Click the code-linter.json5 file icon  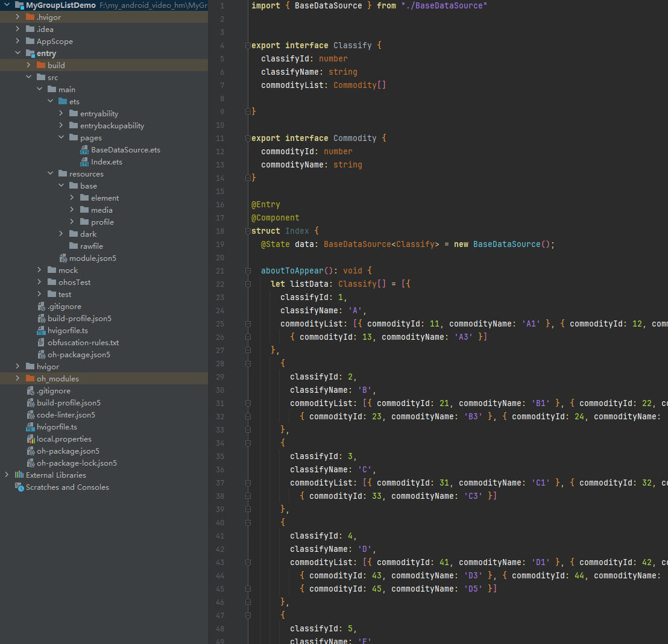pos(30,415)
